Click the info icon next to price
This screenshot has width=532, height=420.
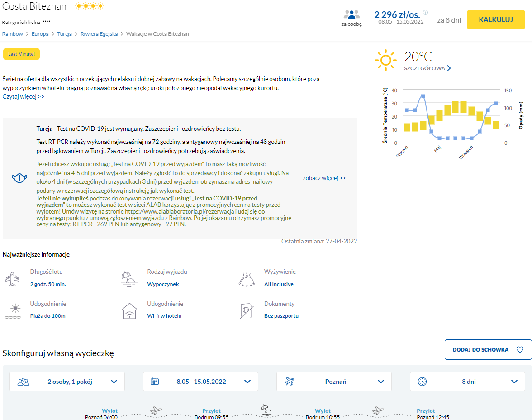[x=425, y=13]
